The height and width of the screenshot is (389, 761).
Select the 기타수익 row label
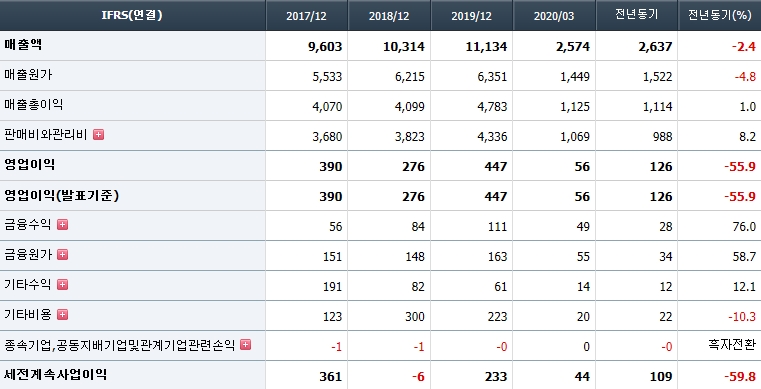pyautogui.click(x=27, y=284)
